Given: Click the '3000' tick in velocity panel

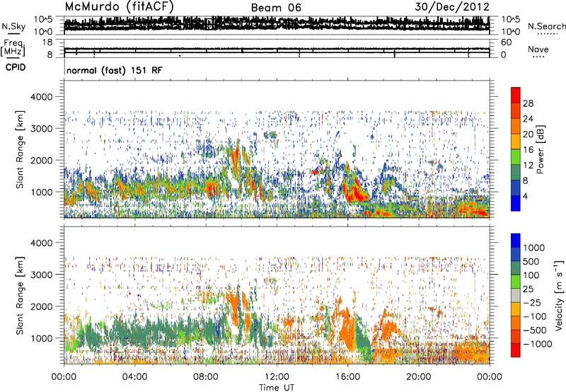Looking at the screenshot, I should coord(42,275).
